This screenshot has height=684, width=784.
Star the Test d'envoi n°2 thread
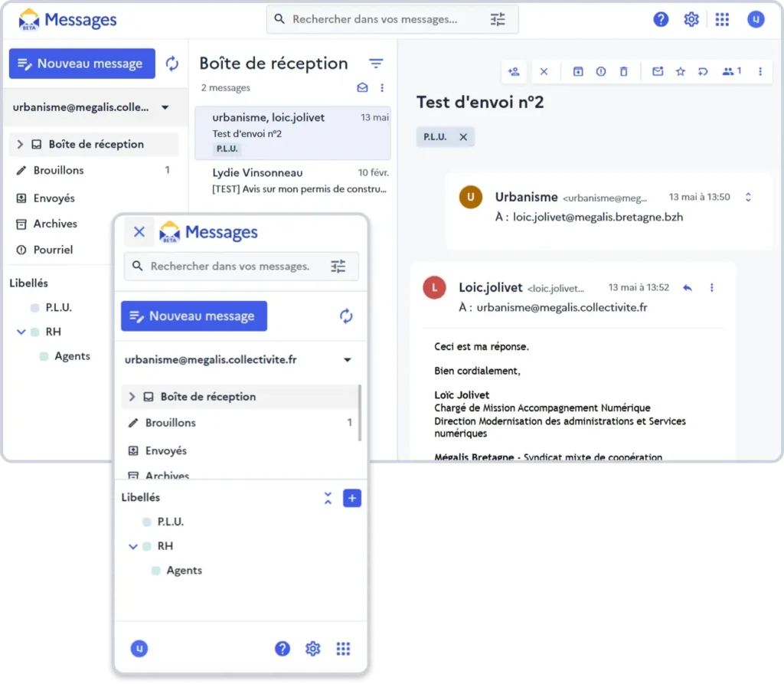point(681,71)
